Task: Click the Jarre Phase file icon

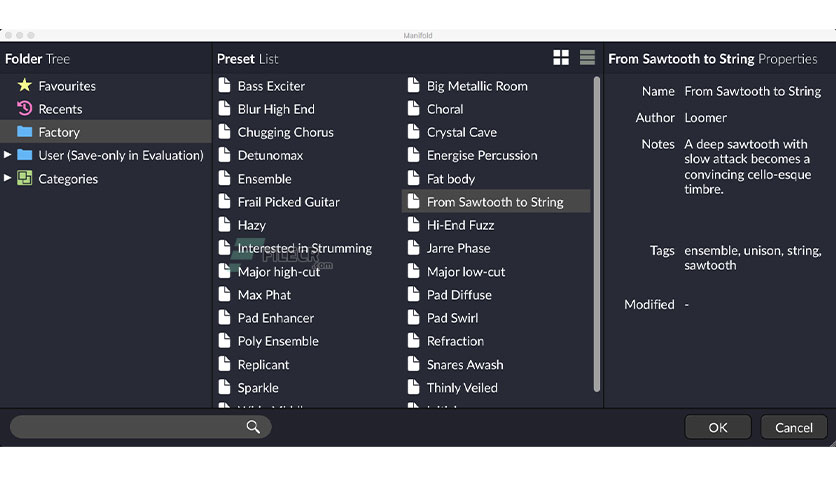Action: point(414,248)
